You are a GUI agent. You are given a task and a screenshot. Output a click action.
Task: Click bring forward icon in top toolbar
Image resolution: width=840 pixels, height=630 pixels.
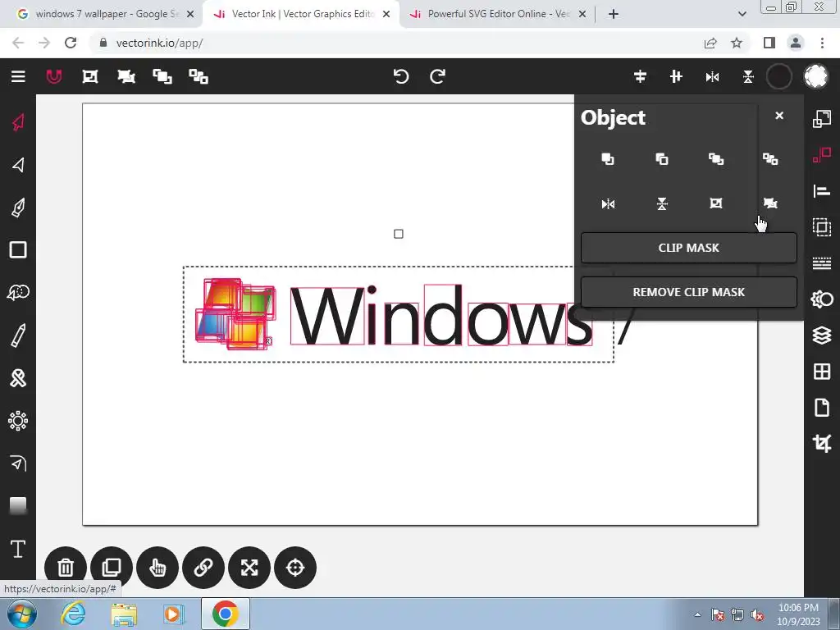162,76
